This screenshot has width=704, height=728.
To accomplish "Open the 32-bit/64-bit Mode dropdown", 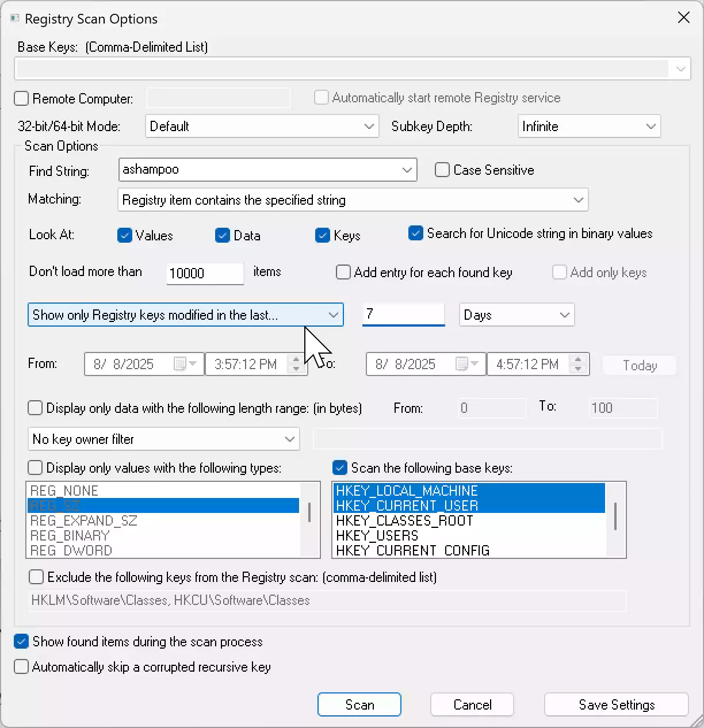I will [370, 126].
